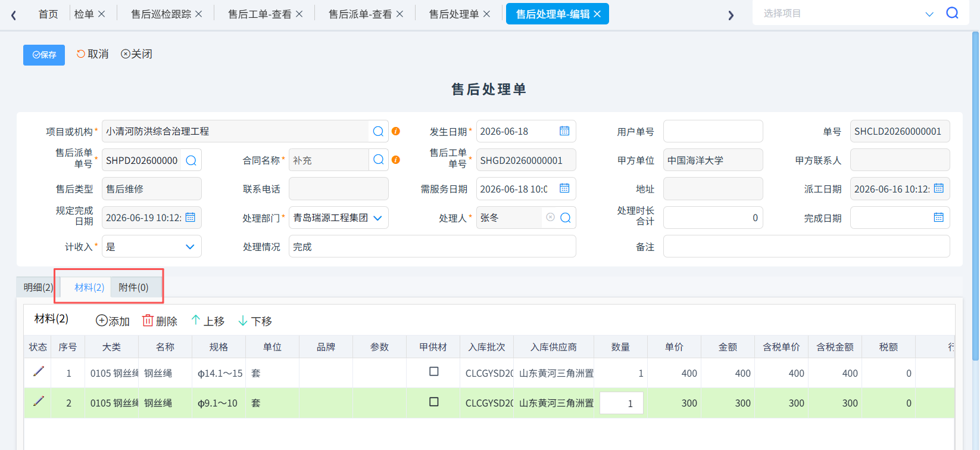The image size is (980, 450).
Task: Switch to 明细(2) tab
Action: coord(38,287)
